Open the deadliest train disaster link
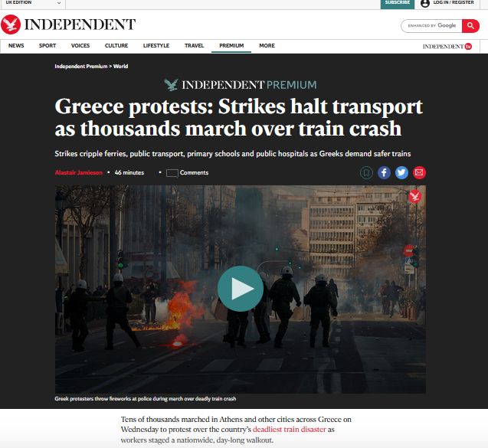This screenshot has height=448, width=488. [289, 430]
